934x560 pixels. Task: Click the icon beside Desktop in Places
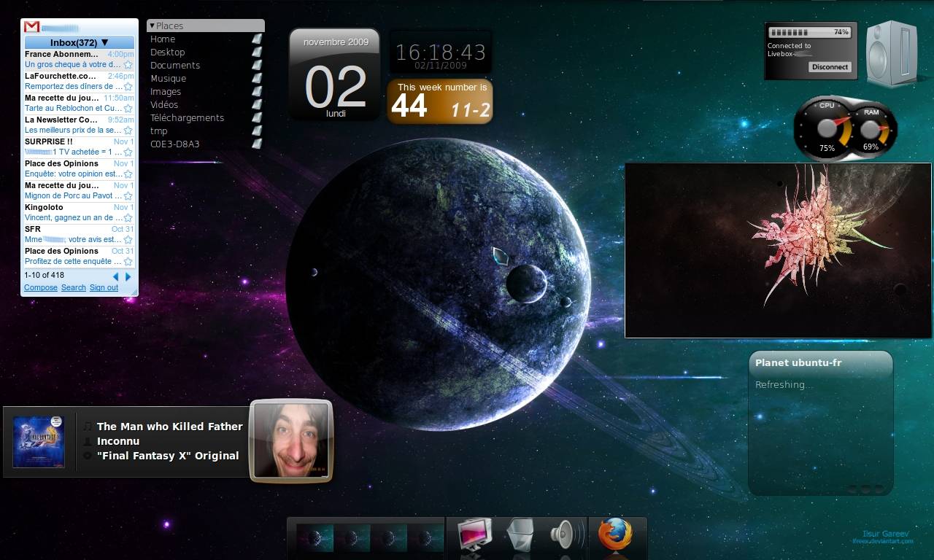point(257,52)
